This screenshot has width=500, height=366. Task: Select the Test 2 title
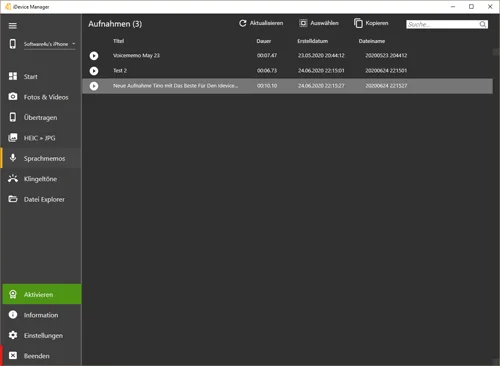coord(120,71)
